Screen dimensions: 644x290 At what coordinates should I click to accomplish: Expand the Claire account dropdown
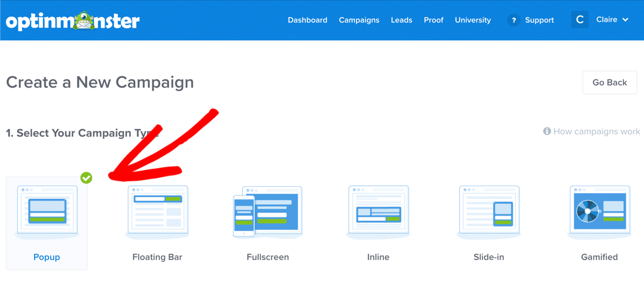[612, 20]
